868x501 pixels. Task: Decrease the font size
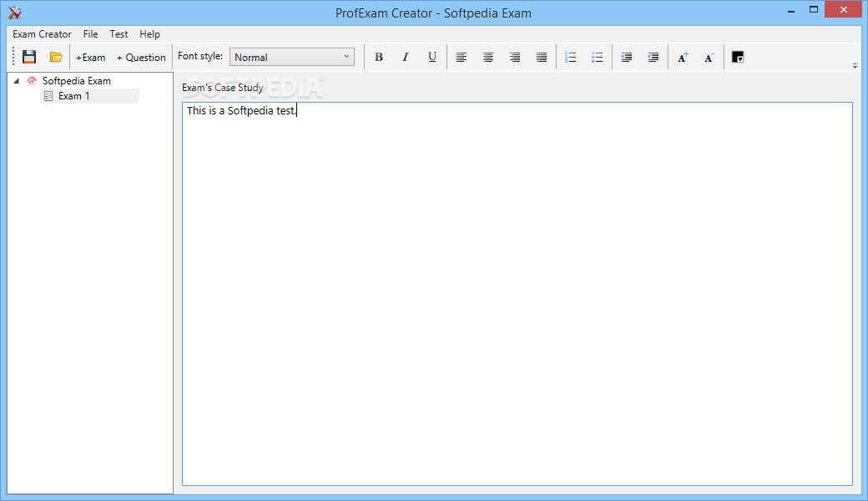[709, 57]
